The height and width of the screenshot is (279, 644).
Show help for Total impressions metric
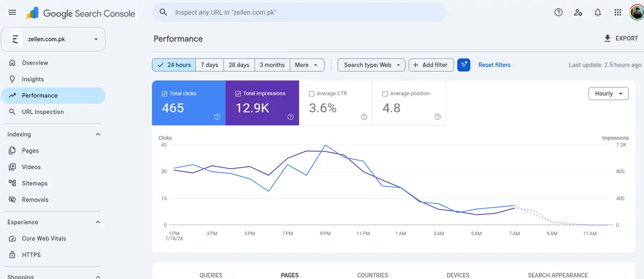coord(291,117)
